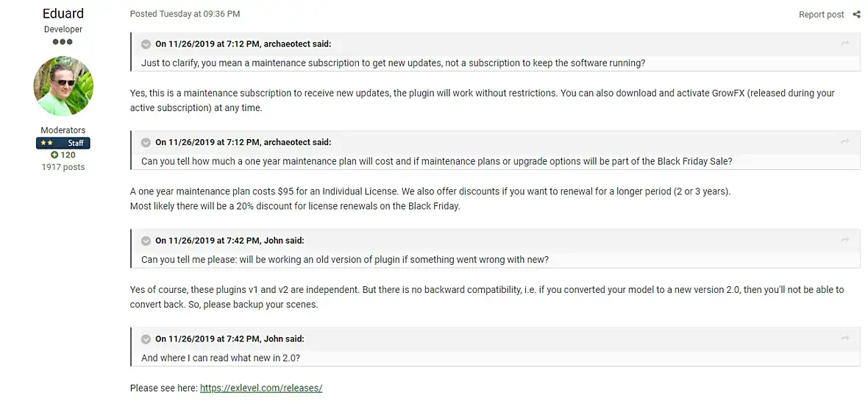Collapse the quote about Black Friday Sale pricing

click(x=146, y=142)
